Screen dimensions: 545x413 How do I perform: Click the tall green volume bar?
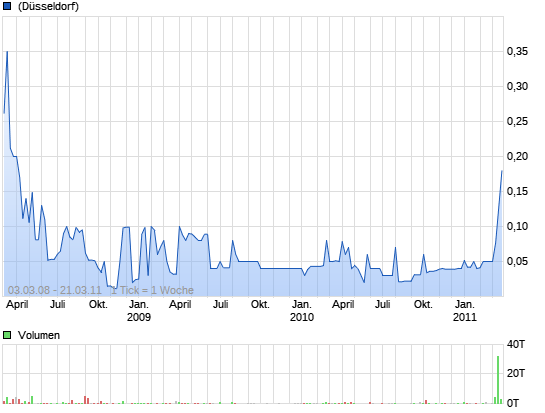tap(498, 380)
